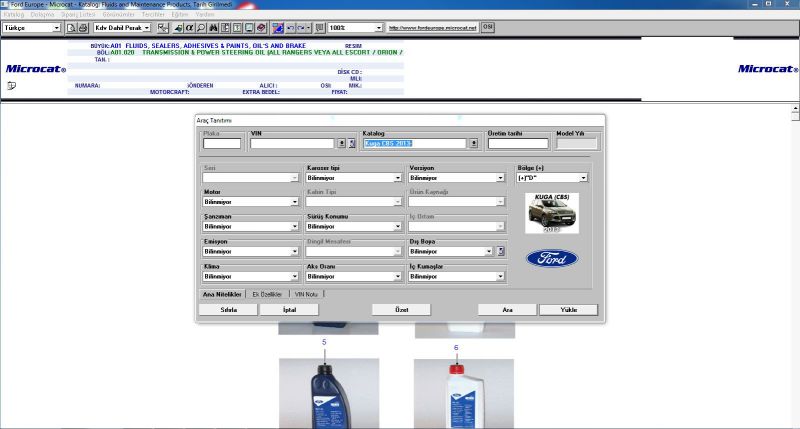
Task: Click the red book toolbar icon
Action: point(261,28)
